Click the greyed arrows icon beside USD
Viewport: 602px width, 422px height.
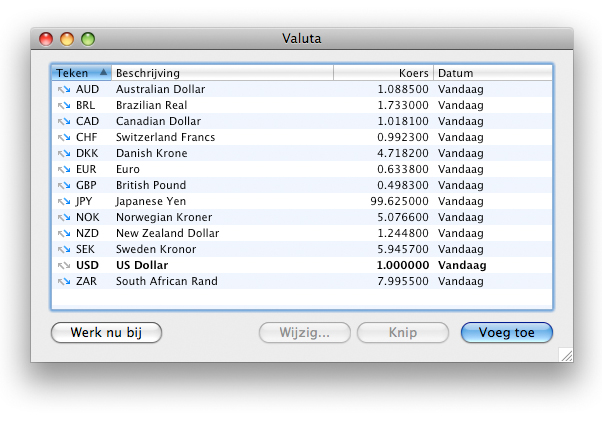point(64,265)
